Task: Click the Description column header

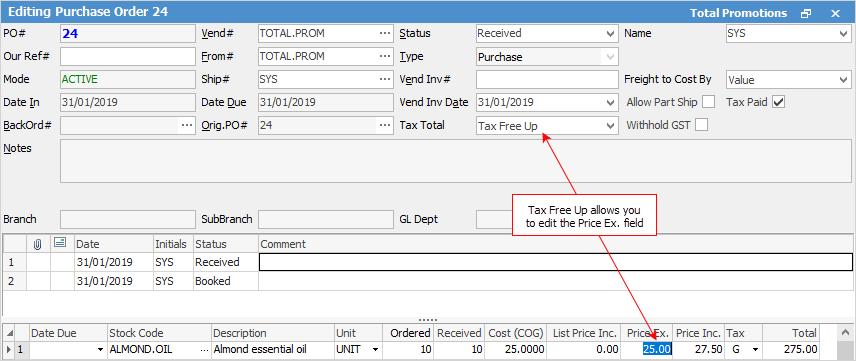Action: click(273, 333)
